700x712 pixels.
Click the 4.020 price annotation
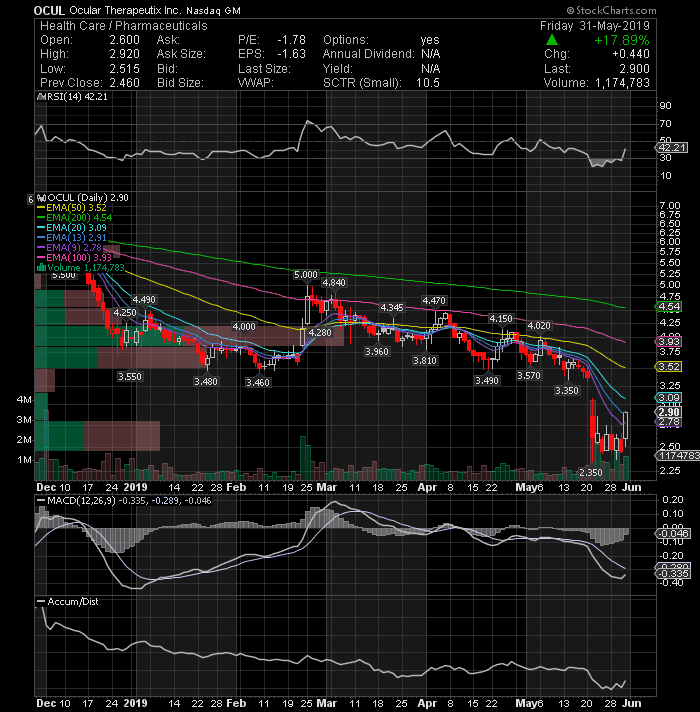point(539,326)
